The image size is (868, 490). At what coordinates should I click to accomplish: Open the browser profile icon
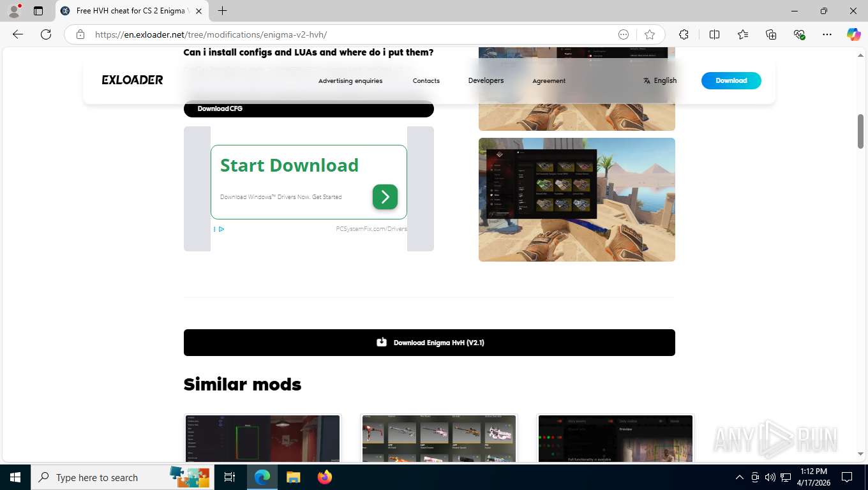tap(14, 11)
